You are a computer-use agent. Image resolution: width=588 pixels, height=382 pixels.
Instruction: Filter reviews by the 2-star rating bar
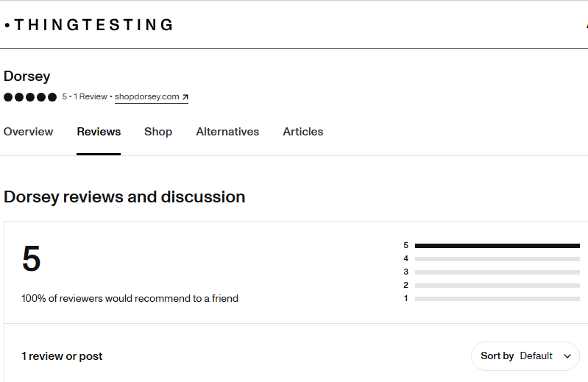tap(497, 286)
